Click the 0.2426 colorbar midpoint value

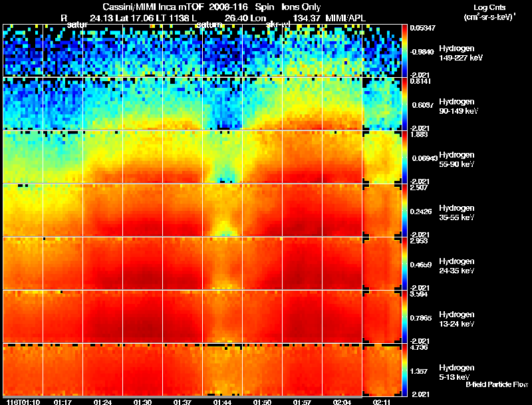(x=422, y=211)
